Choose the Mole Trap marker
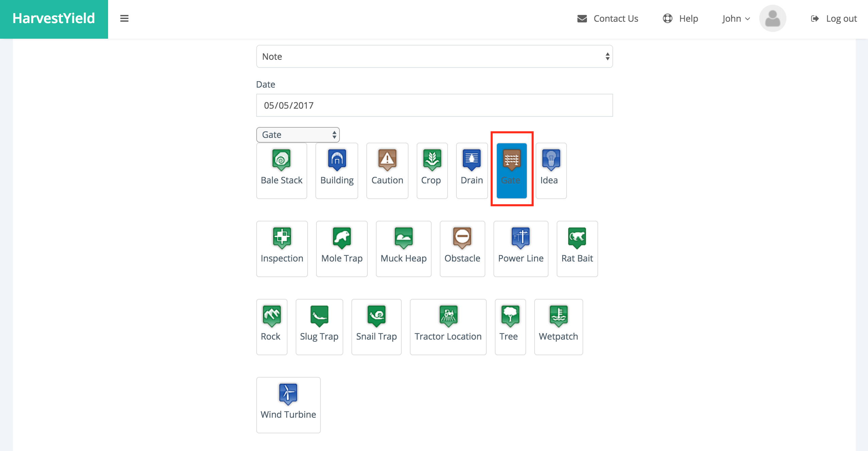The image size is (868, 451). (x=342, y=249)
